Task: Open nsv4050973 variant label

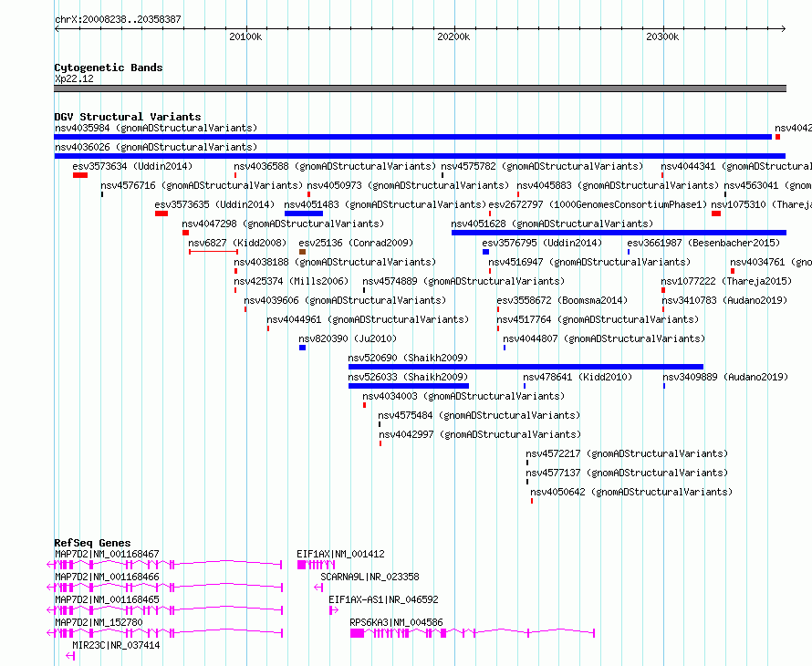Action: tap(408, 185)
